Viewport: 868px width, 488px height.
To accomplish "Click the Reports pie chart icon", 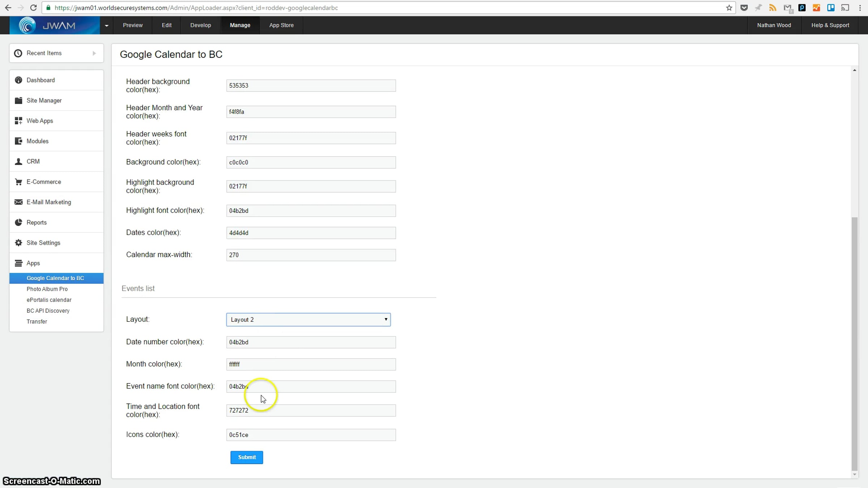I will (x=18, y=222).
